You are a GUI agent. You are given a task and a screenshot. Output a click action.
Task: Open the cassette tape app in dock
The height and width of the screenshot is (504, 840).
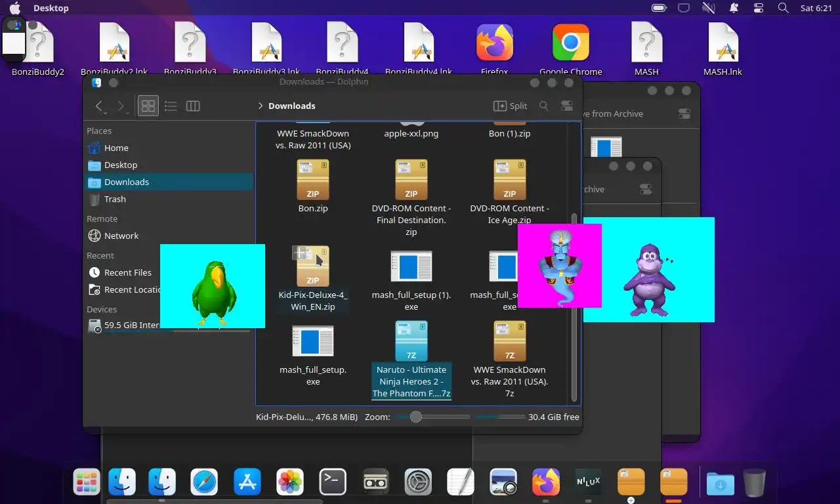point(375,482)
